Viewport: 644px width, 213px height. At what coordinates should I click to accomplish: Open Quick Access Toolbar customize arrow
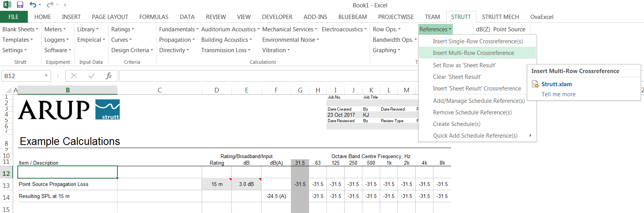coord(65,5)
